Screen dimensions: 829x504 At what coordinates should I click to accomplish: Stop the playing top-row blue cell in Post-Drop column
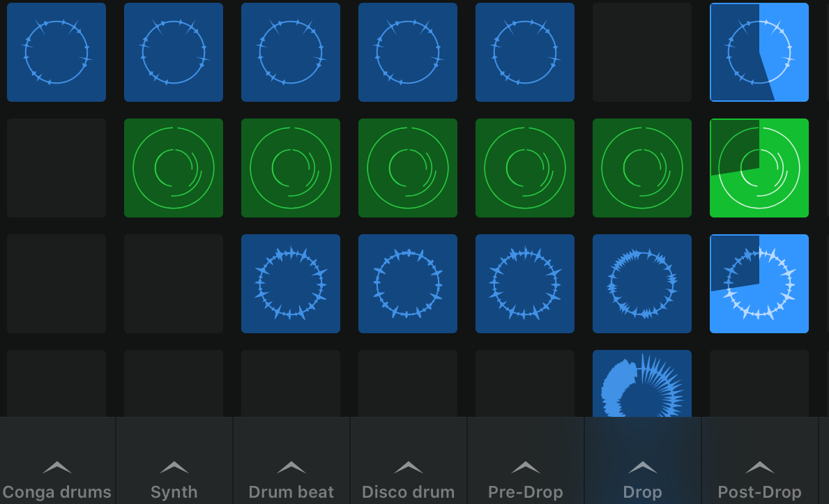click(x=759, y=52)
